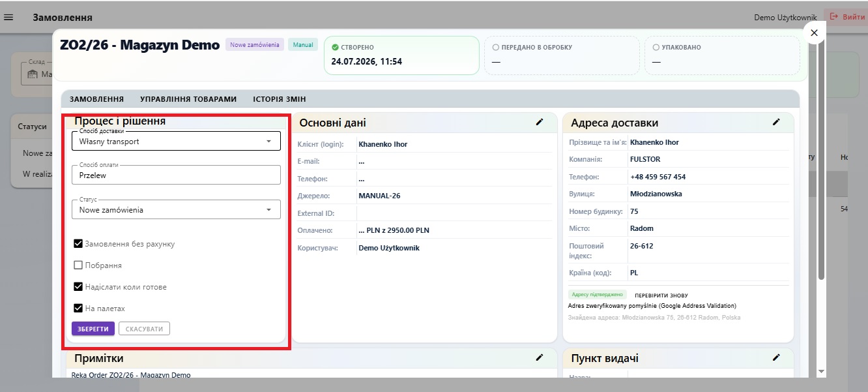
Task: Uncheck Надіслати коли готове
Action: [78, 287]
